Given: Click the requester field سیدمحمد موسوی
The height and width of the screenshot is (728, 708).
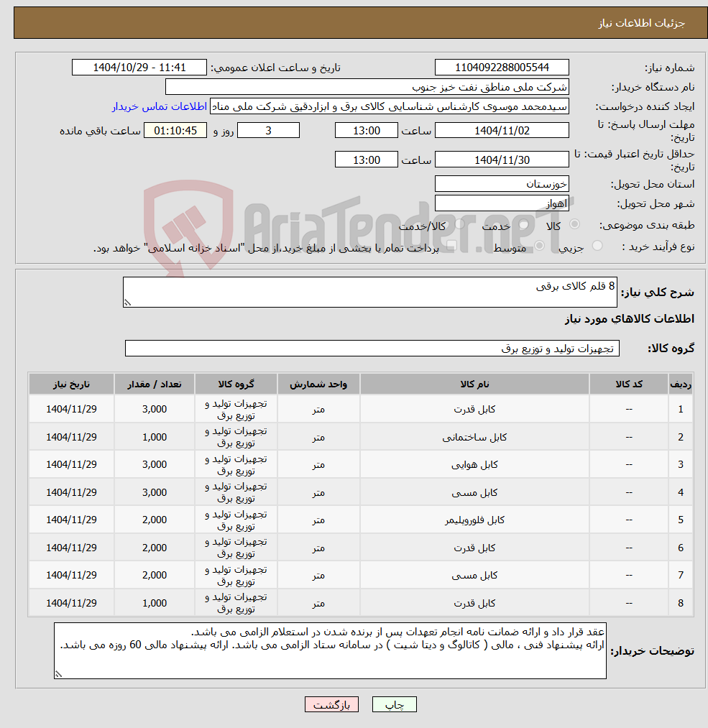Looking at the screenshot, I should (x=390, y=106).
